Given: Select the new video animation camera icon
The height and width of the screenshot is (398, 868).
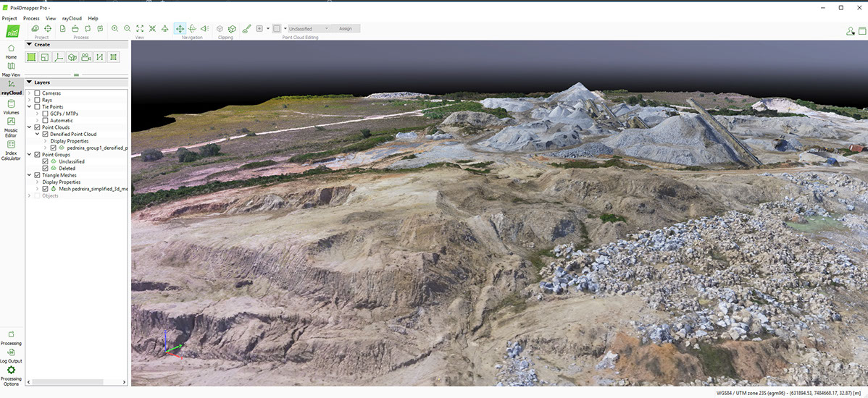Looking at the screenshot, I should pos(85,57).
